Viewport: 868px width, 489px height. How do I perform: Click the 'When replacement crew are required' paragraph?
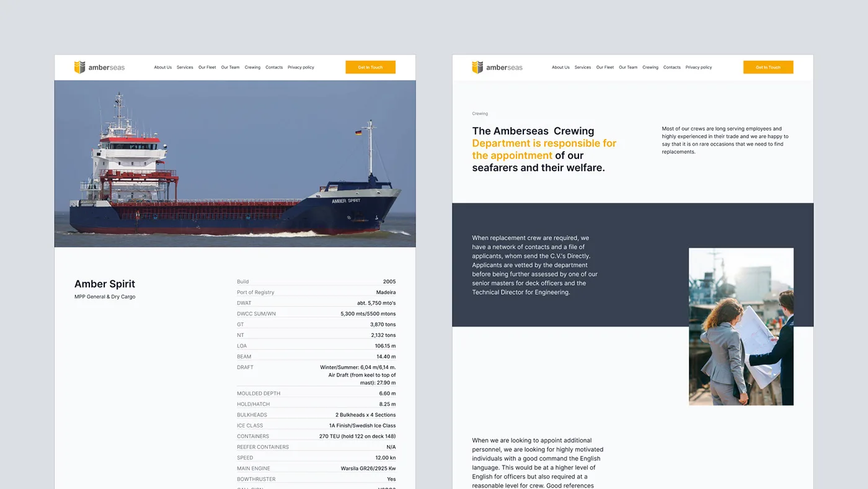tap(535, 265)
